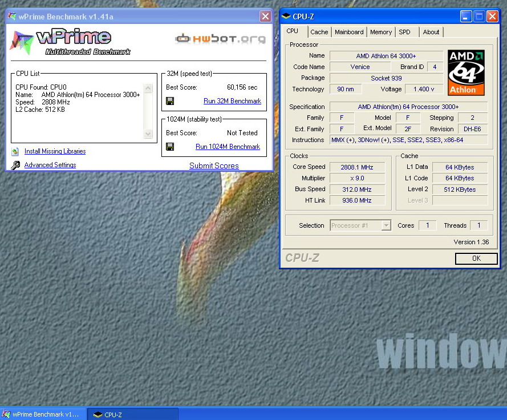Click the 32M Best Score 60,156 sec

click(242, 87)
